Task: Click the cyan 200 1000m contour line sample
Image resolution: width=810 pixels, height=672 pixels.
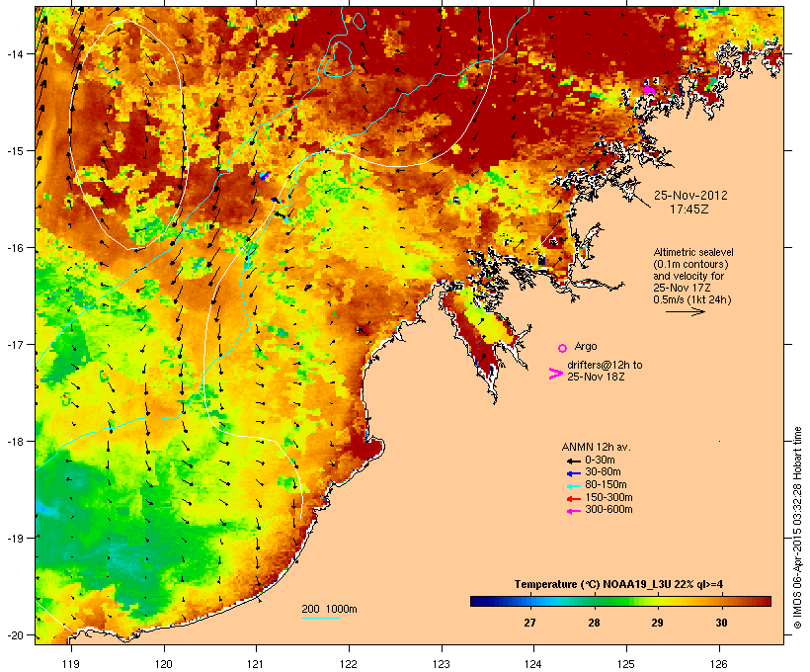Action: coord(320,619)
